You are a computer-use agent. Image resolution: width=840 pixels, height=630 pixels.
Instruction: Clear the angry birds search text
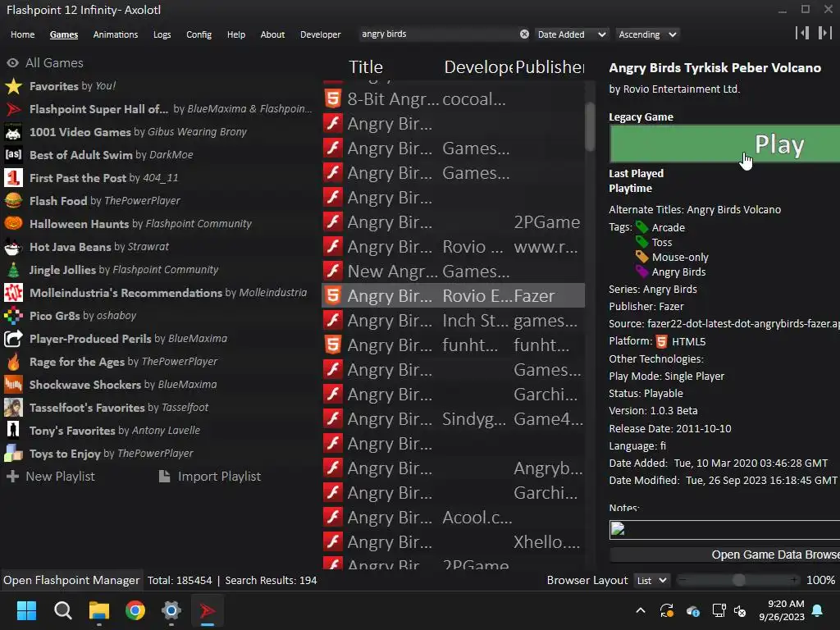point(524,34)
